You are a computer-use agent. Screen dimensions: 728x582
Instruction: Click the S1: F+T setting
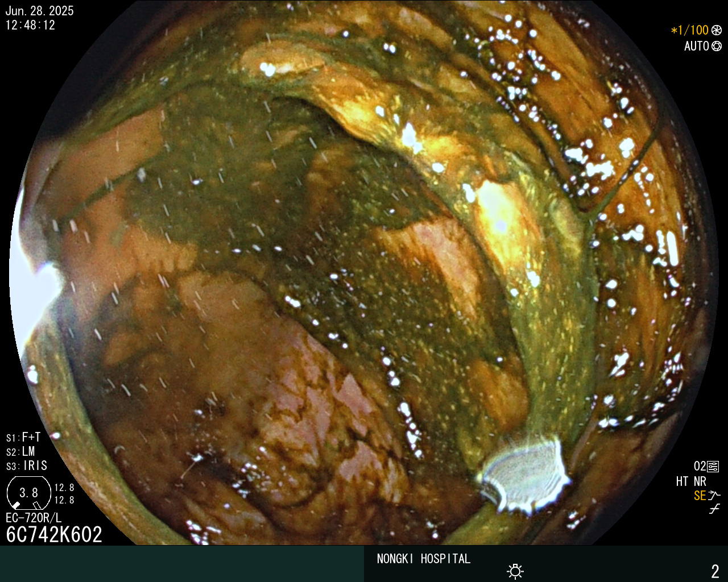(23, 437)
